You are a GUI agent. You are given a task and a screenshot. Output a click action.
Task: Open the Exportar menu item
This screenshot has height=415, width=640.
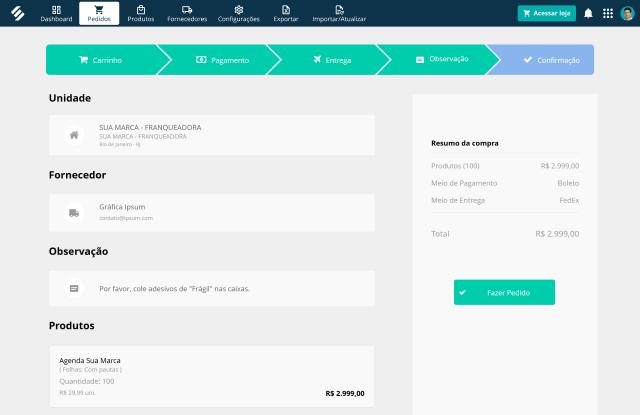[286, 13]
